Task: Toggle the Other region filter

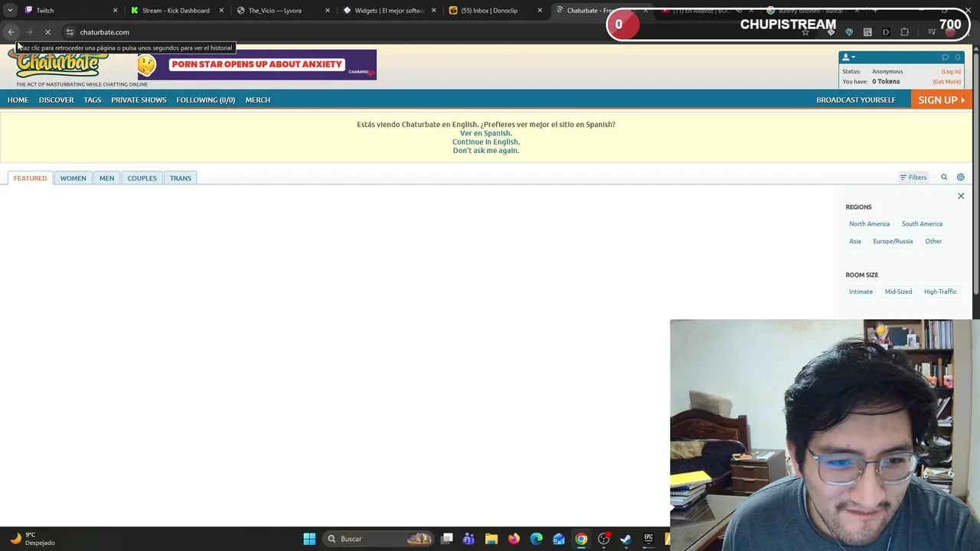Action: [933, 241]
